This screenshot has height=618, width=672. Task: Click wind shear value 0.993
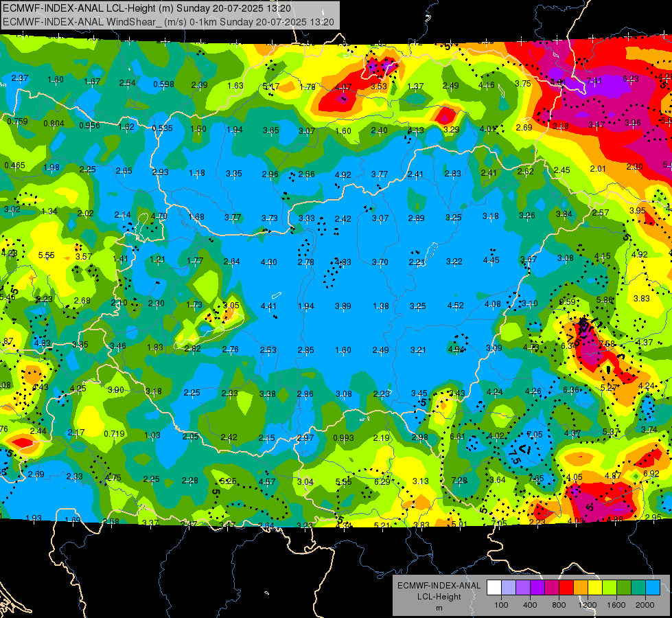coord(344,438)
